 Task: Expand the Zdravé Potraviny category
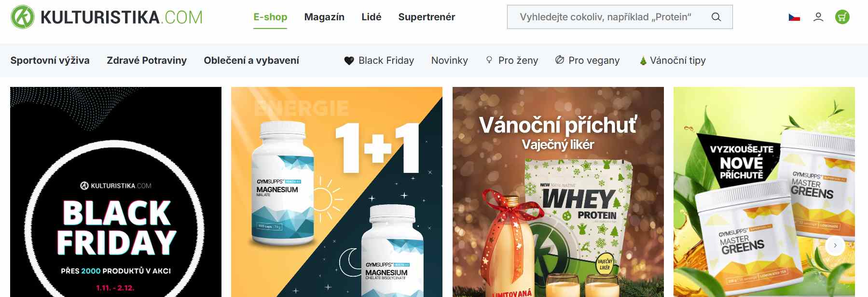tap(147, 60)
